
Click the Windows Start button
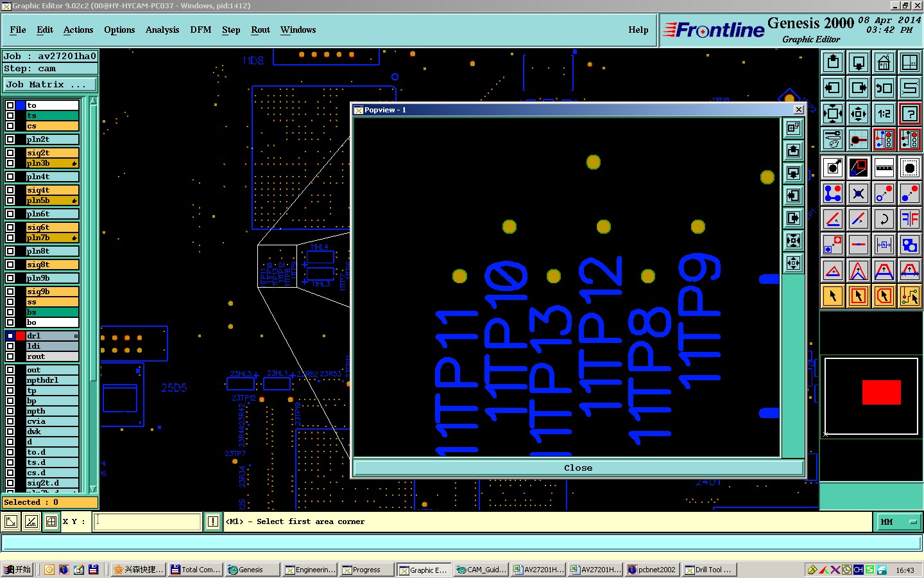(17, 570)
